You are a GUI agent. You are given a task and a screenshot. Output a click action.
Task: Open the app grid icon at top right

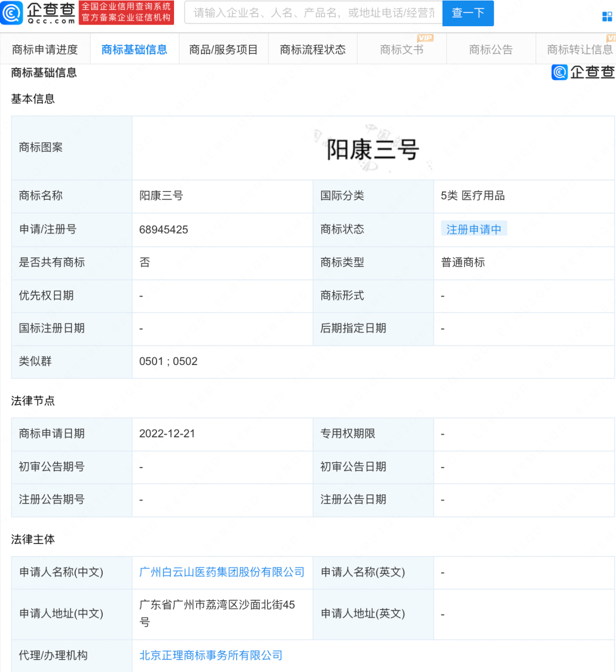pyautogui.click(x=607, y=17)
